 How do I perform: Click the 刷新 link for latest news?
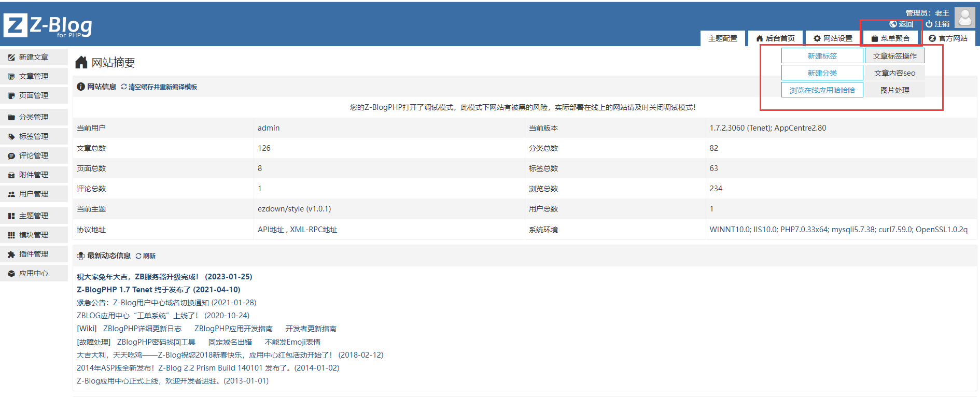coord(149,256)
